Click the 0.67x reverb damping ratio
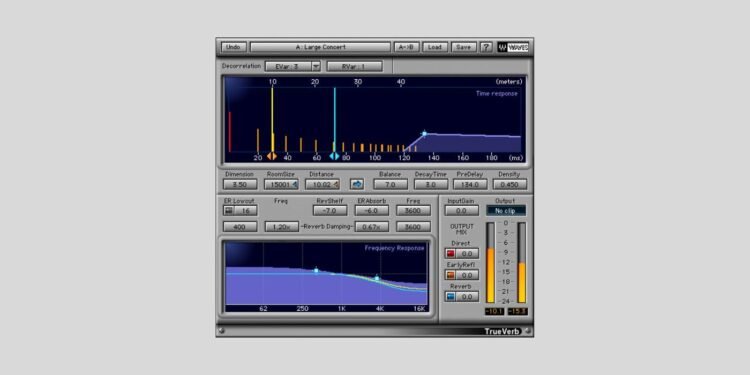 pos(372,227)
